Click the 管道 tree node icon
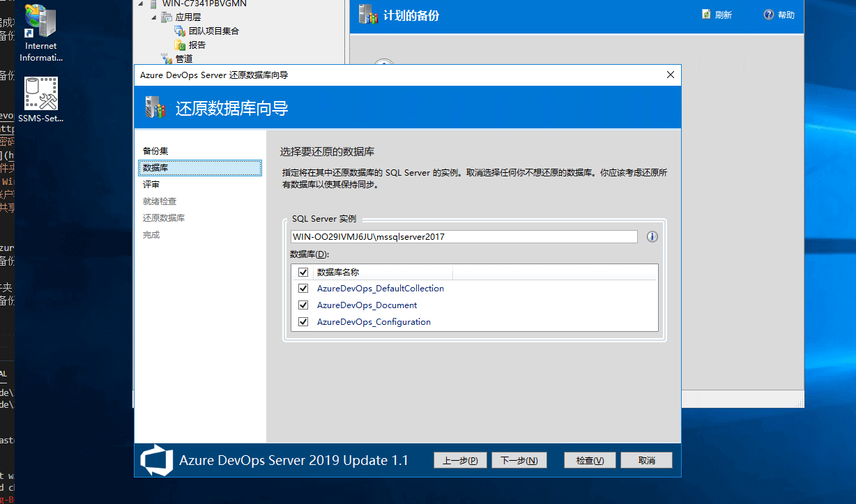The height and width of the screenshot is (504, 856). [x=167, y=59]
